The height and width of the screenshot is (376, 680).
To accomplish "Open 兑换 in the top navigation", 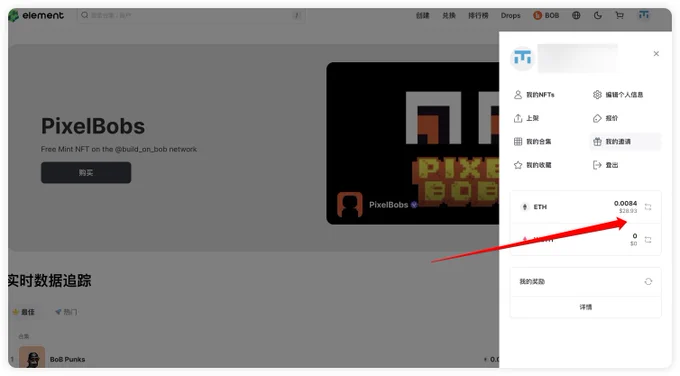I will (449, 16).
